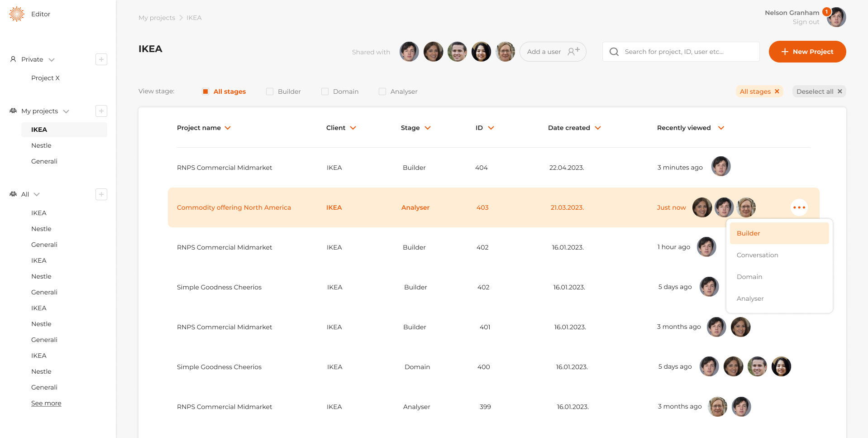868x438 pixels.
Task: Collapse the My projects section chevron
Action: coord(66,111)
